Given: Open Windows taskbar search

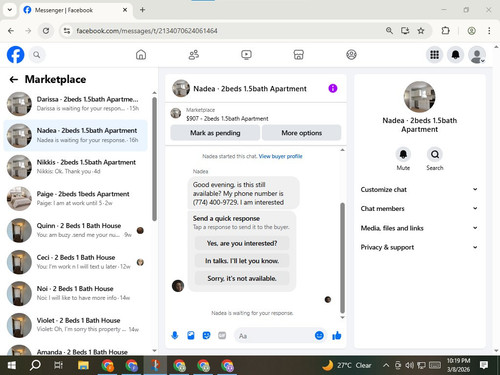Looking at the screenshot, I should (35, 365).
